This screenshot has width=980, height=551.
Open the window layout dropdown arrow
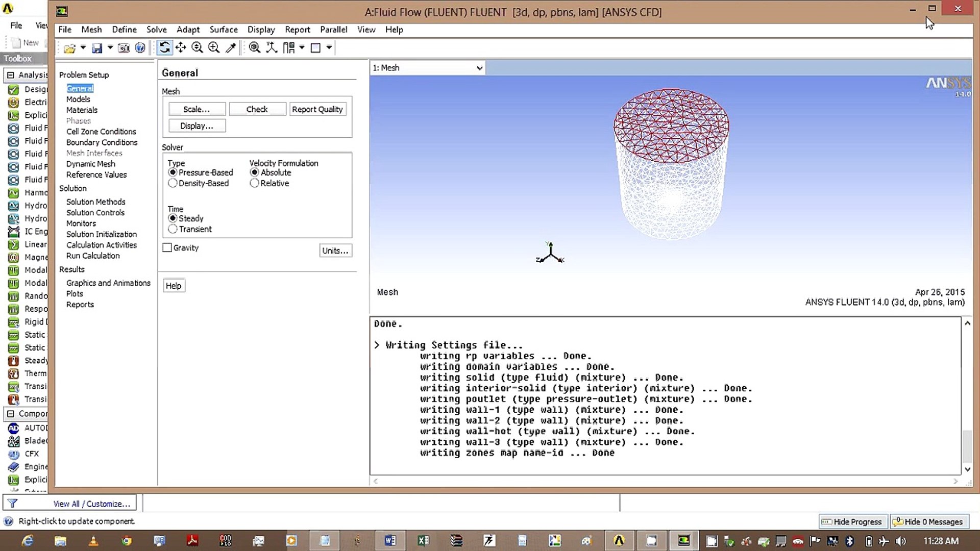(329, 47)
